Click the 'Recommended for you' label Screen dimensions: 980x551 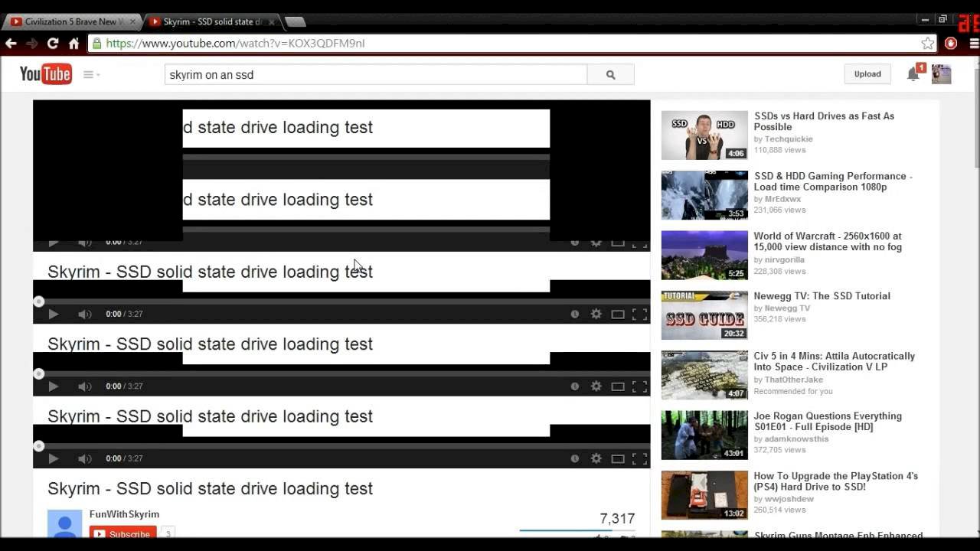793,391
